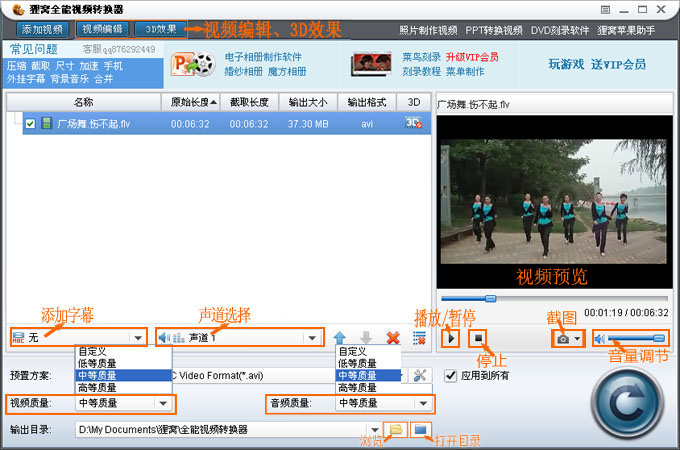This screenshot has width=680, height=450.
Task: Open 狸窝苹果助手 link
Action: point(626,30)
